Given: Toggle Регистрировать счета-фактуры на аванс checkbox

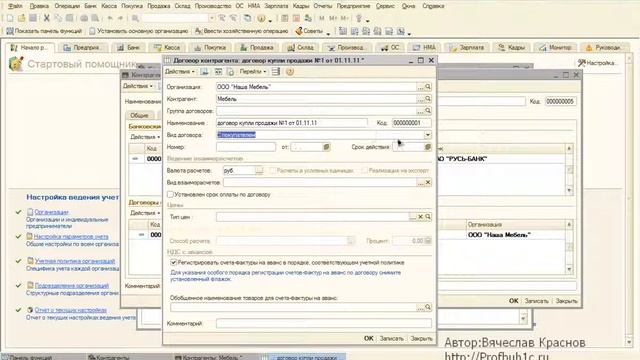Looking at the screenshot, I should 173,262.
